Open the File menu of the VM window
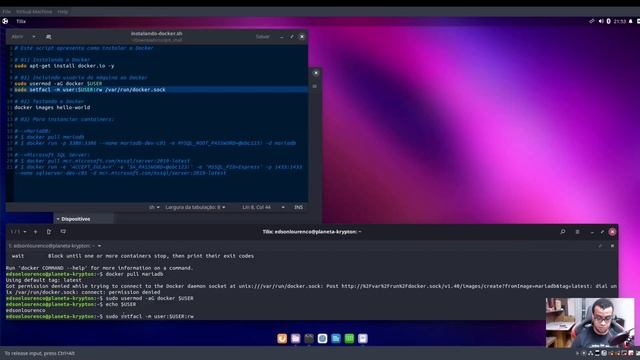 tap(7, 12)
